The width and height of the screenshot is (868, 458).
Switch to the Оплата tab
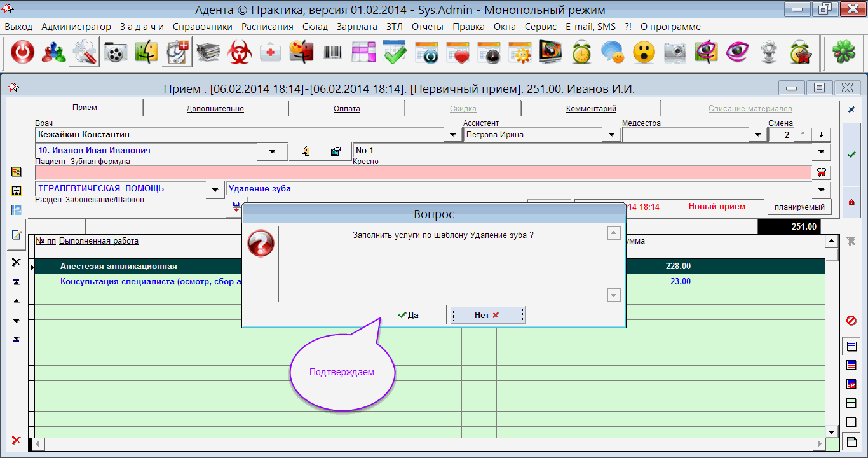pyautogui.click(x=346, y=109)
